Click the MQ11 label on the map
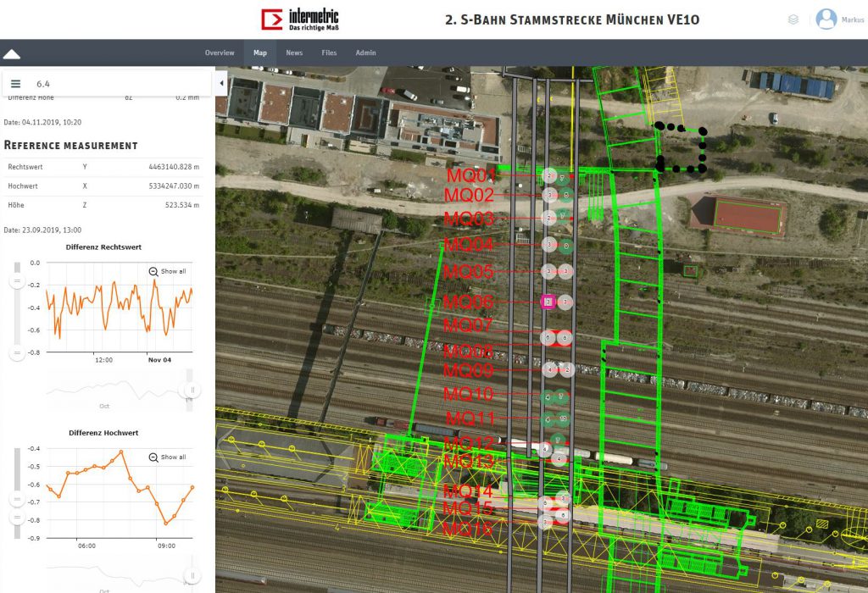This screenshot has width=868, height=593. tap(470, 418)
